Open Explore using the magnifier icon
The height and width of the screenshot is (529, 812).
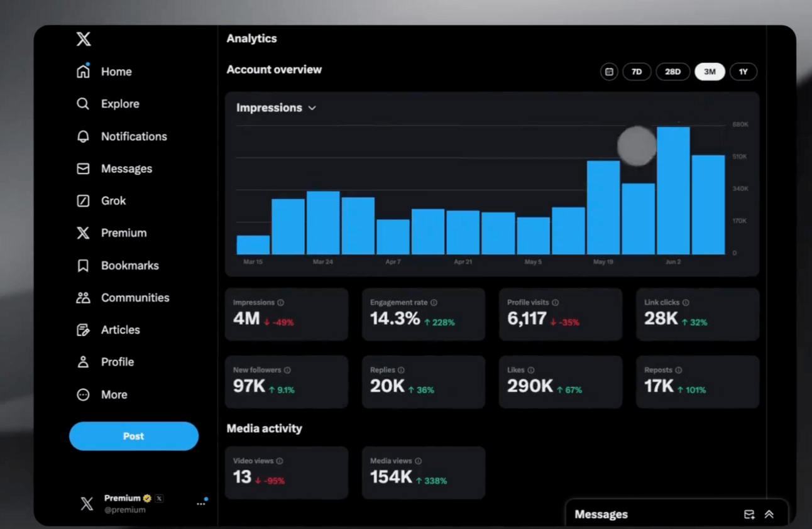point(83,104)
